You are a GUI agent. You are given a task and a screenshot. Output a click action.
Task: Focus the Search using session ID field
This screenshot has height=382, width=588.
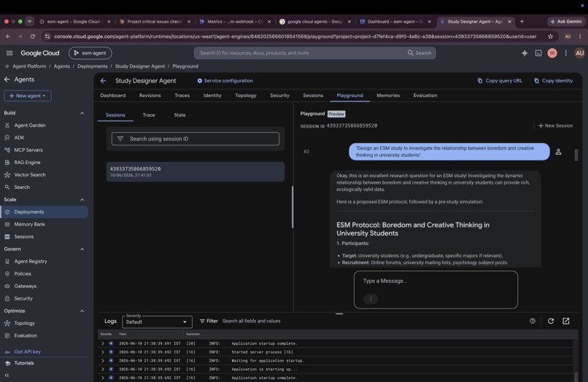click(x=196, y=139)
